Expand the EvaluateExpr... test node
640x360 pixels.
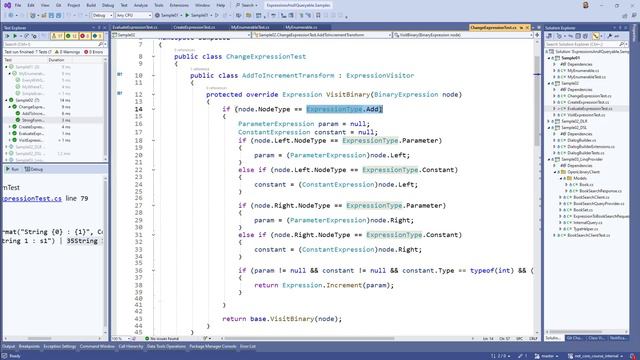pyautogui.click(x=10, y=133)
